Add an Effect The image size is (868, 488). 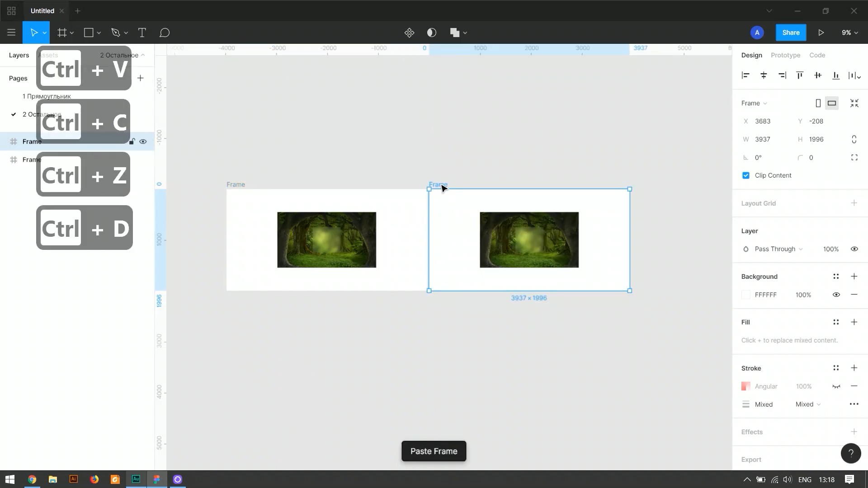tap(854, 432)
